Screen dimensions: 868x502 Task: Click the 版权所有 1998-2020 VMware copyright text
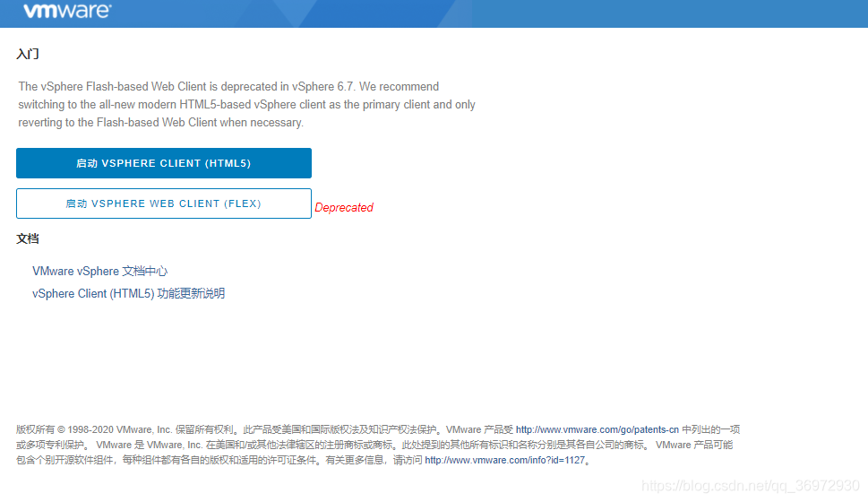pyautogui.click(x=378, y=445)
